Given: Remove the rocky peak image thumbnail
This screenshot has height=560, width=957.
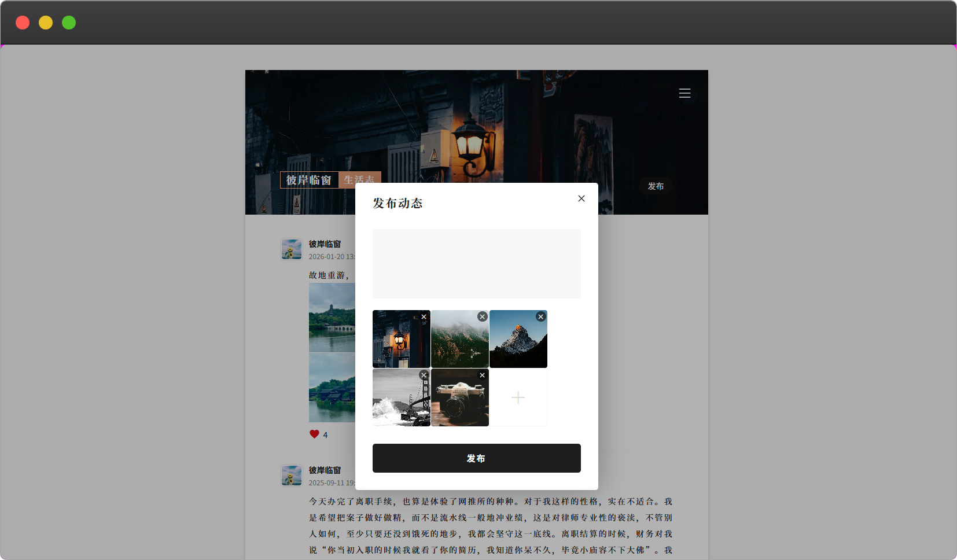Looking at the screenshot, I should click(x=541, y=316).
